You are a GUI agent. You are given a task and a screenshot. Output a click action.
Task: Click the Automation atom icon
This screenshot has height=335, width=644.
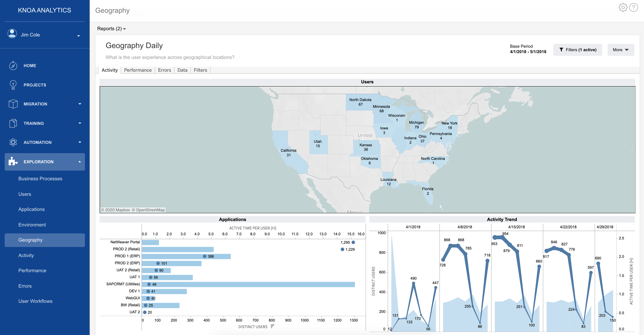point(13,142)
